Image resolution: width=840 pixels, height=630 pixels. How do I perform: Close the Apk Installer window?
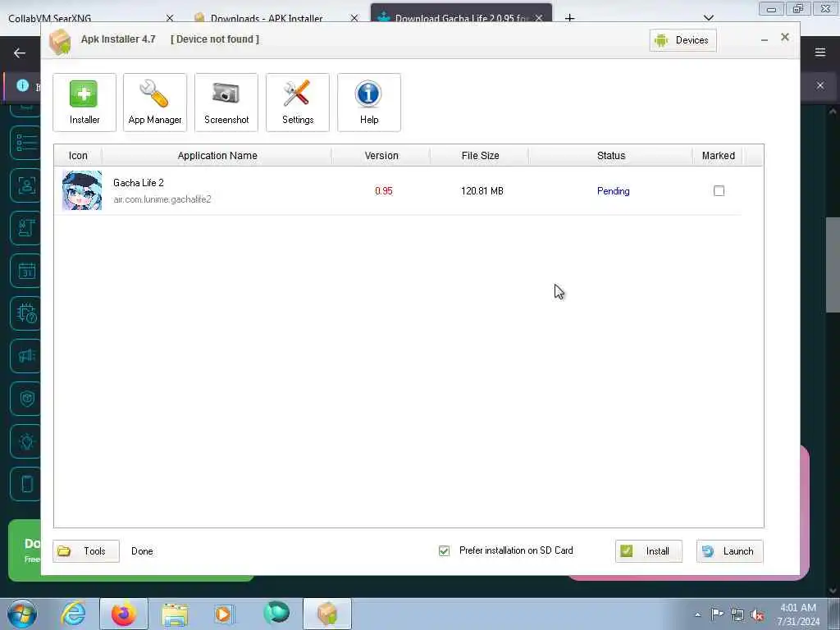(785, 37)
